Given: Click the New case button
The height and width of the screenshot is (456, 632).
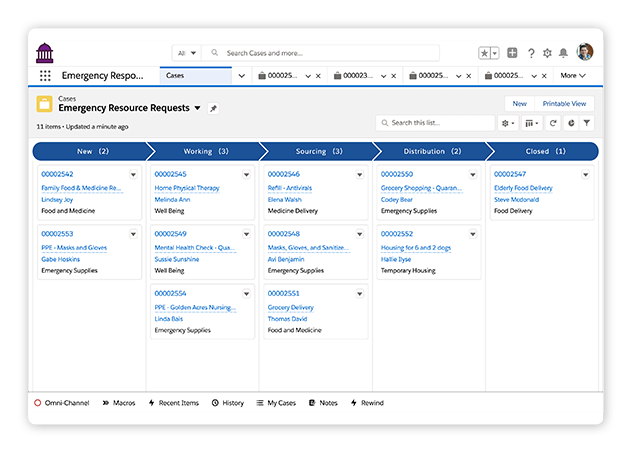Looking at the screenshot, I should tap(519, 103).
